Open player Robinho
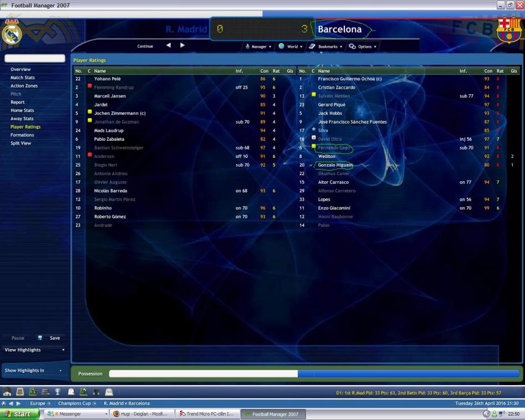Screen dimensions: 525x420 point(103,208)
